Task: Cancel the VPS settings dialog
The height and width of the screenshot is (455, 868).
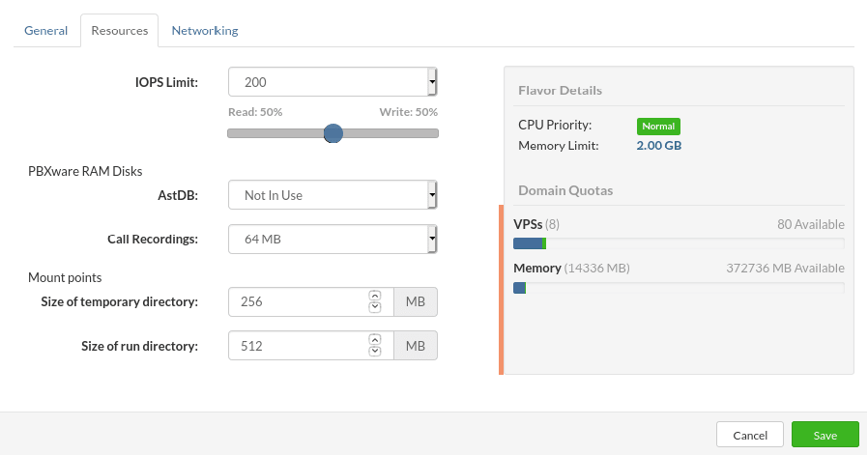Action: click(x=750, y=435)
